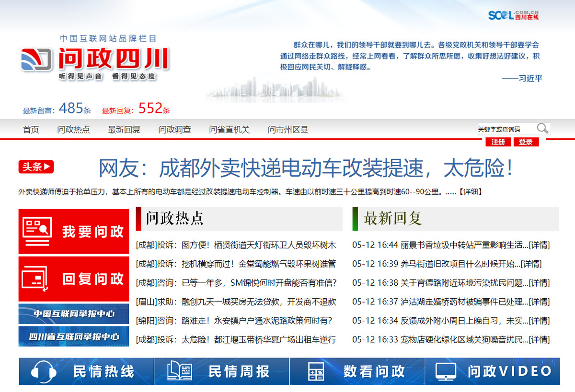Open the 问政热点 navigation menu item
This screenshot has width=575, height=392.
tap(73, 130)
